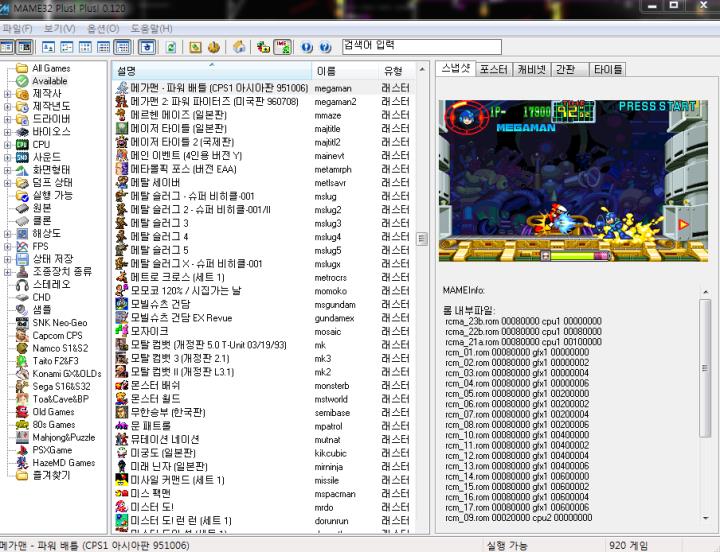Click the icon beside 미스 팩맨
This screenshot has width=720, height=552.
[121, 494]
